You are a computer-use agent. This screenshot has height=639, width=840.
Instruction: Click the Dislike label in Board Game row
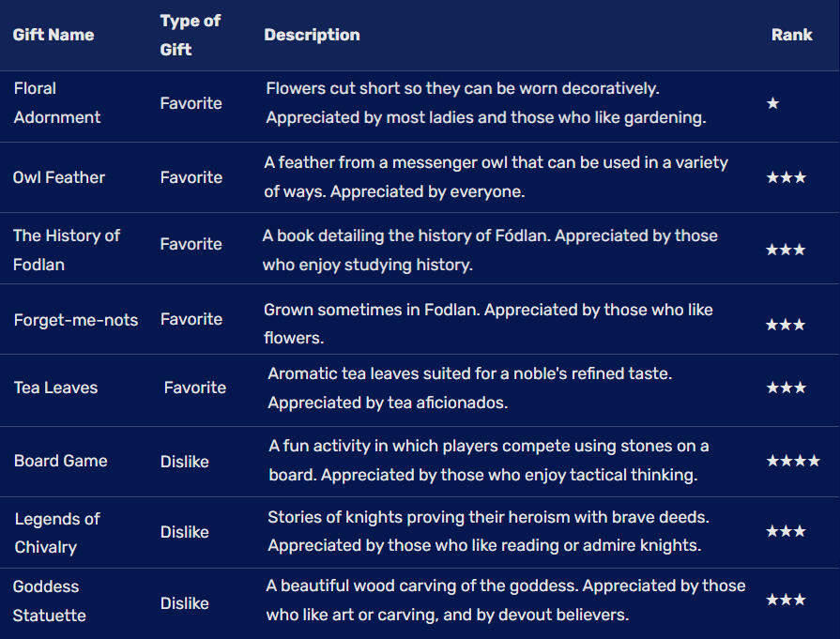pos(184,462)
